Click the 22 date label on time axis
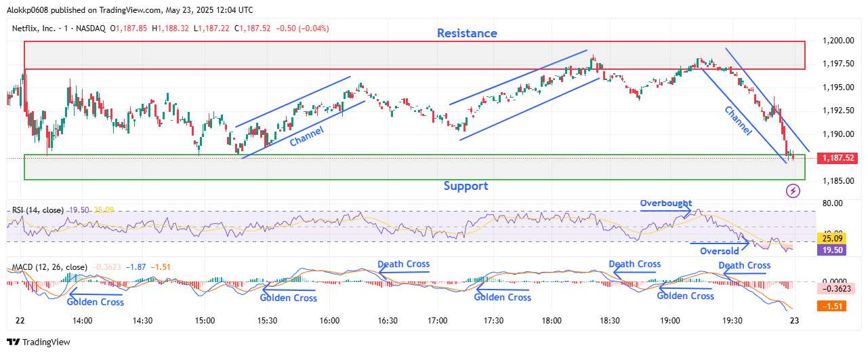The height and width of the screenshot is (354, 868). tap(20, 321)
